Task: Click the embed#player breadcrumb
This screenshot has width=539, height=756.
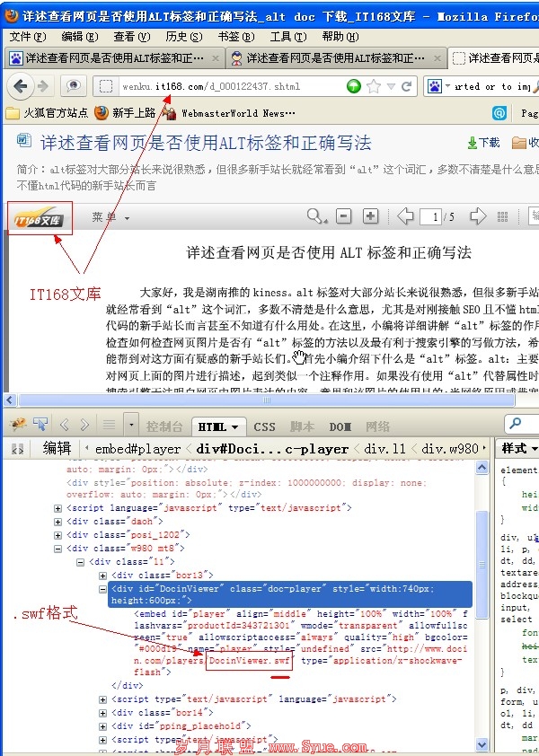Action: [138, 449]
